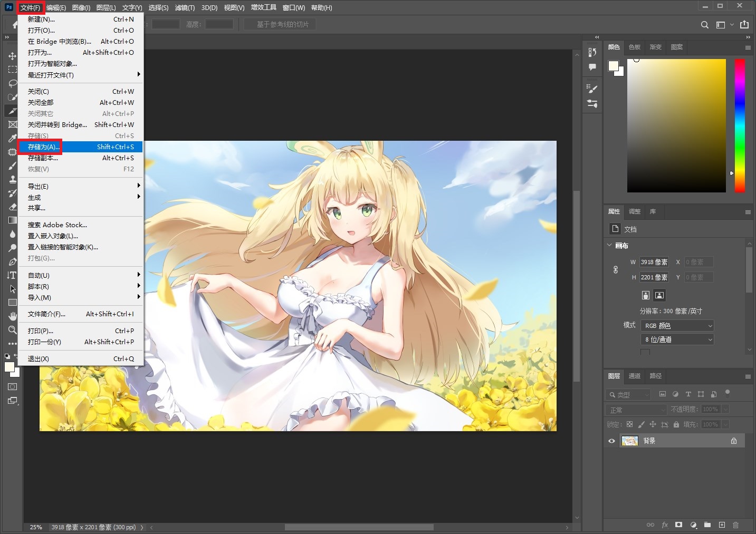Click the portrait canvas orientation button
Screen dimensions: 756x534
point(645,295)
